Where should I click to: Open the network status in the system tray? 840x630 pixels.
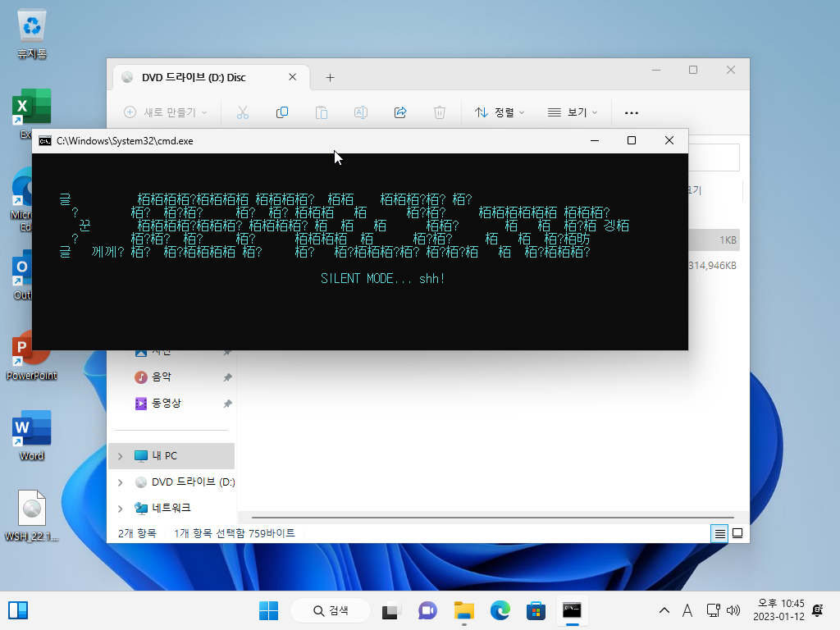[713, 610]
